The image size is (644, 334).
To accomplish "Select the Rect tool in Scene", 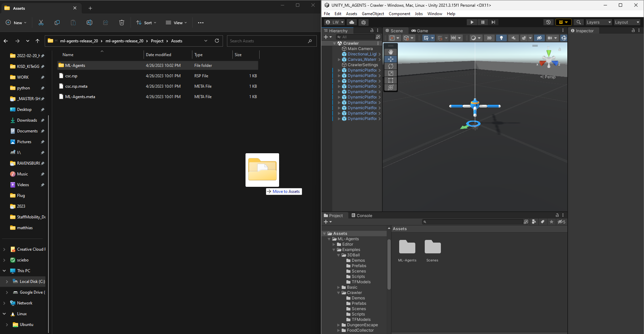I will pos(390,80).
